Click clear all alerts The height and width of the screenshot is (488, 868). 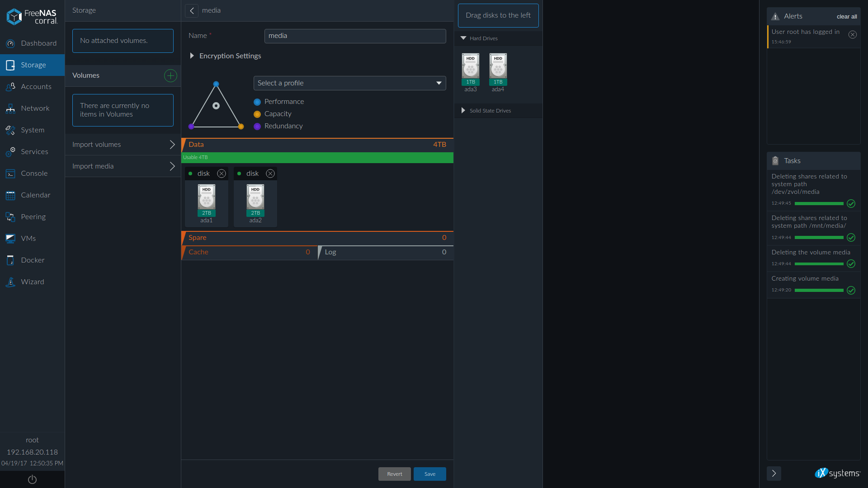(x=846, y=17)
